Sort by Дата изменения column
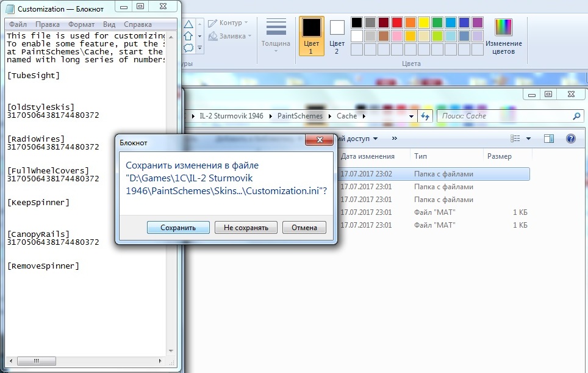 tap(367, 156)
